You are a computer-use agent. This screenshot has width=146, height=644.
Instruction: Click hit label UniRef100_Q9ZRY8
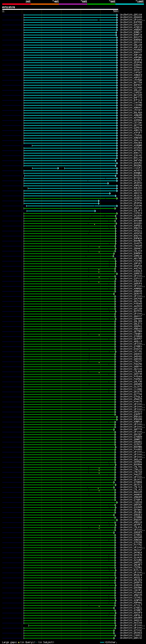(131, 198)
